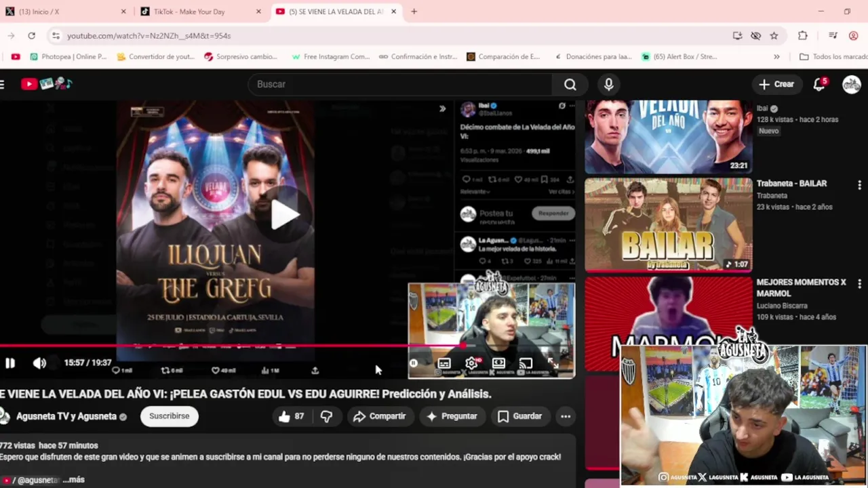
Task: Open the Convertidor de yout... bookmark
Action: coord(156,57)
